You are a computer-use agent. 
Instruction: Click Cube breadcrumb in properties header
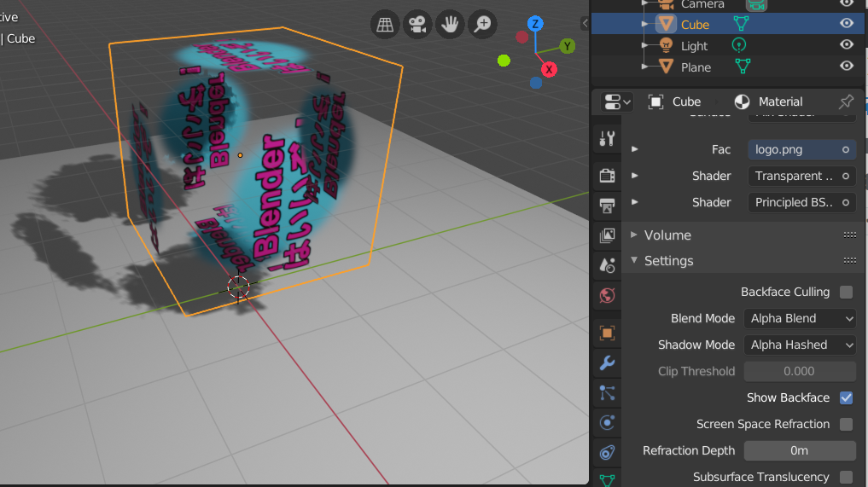(675, 101)
